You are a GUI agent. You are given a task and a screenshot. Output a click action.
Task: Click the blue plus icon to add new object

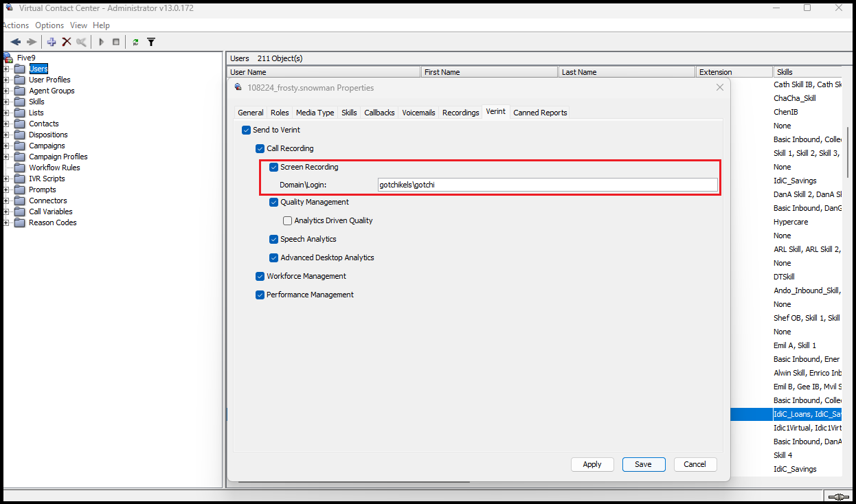[x=51, y=41]
